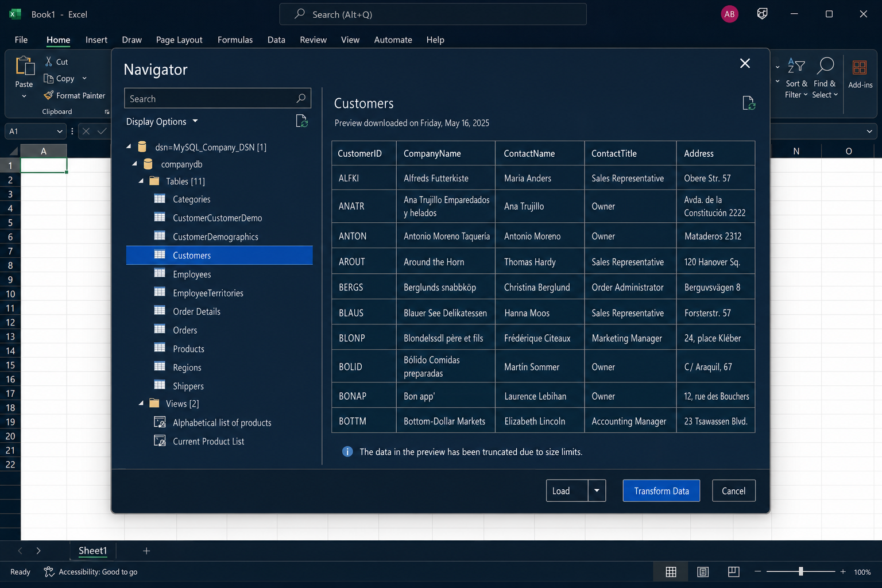Click the Current Product List view icon
The height and width of the screenshot is (588, 882).
[160, 441]
